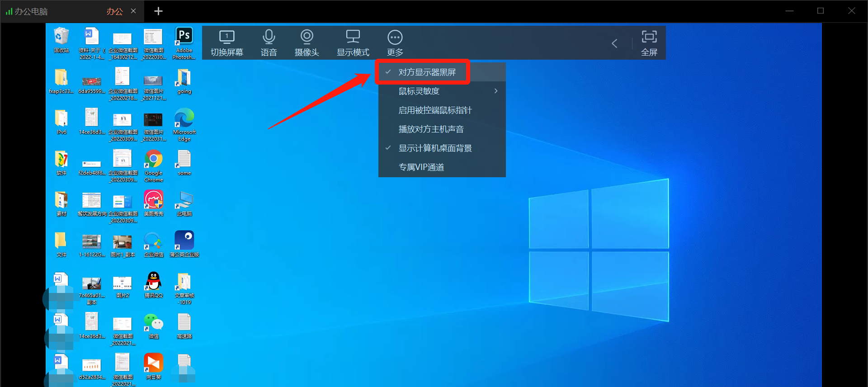Collapse toolbar with the left chevron arrow
Viewport: 868px width, 387px height.
pos(614,43)
